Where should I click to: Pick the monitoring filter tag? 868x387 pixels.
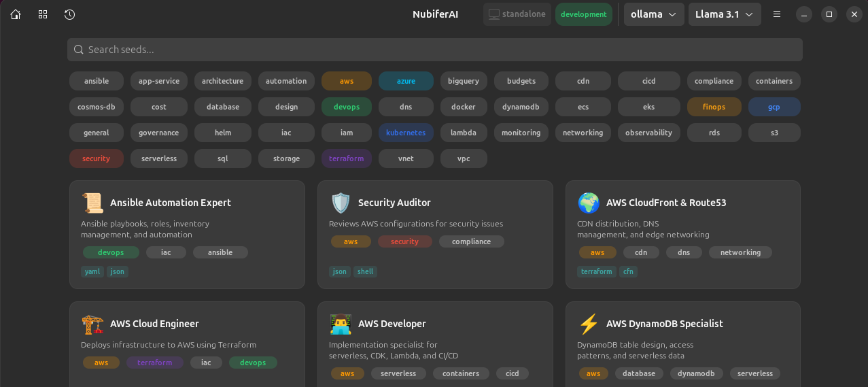(x=521, y=133)
